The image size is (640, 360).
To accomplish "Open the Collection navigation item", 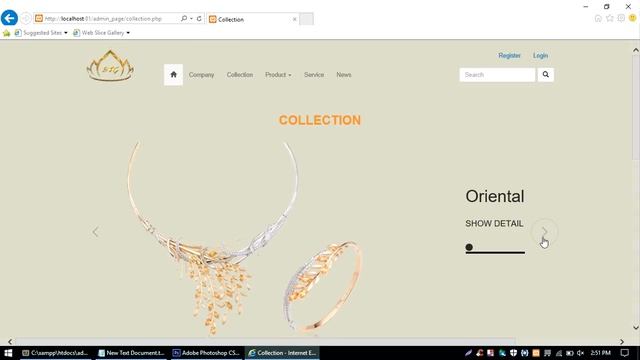I will pyautogui.click(x=240, y=75).
